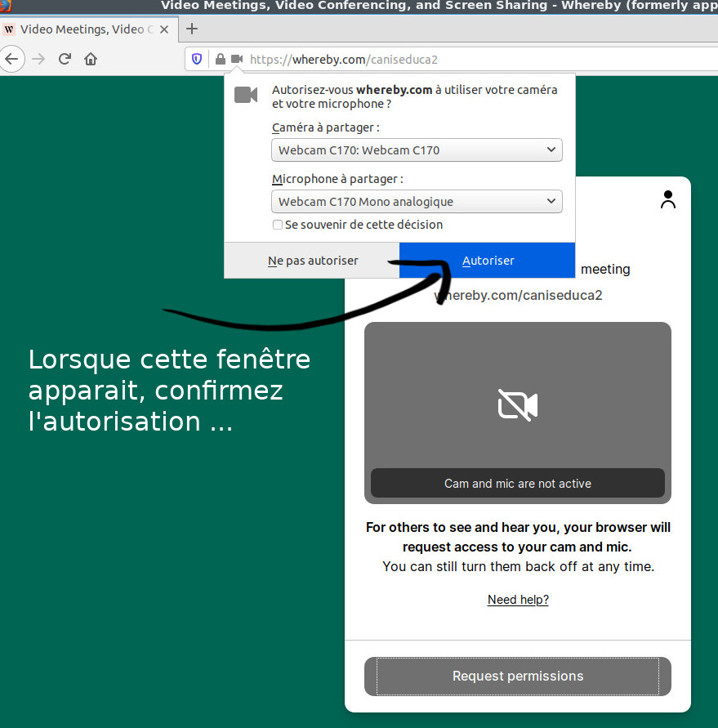718x728 pixels.
Task: Open a new browser tab
Action: click(x=192, y=29)
